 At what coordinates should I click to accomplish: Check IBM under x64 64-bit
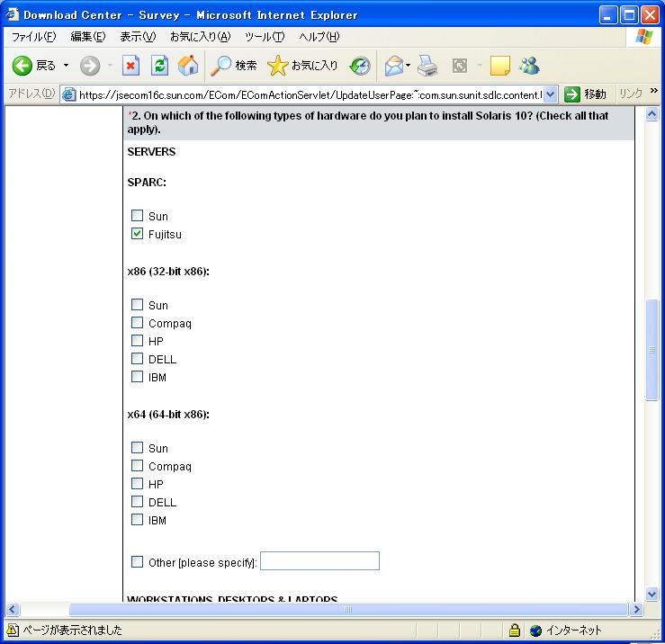tap(137, 519)
